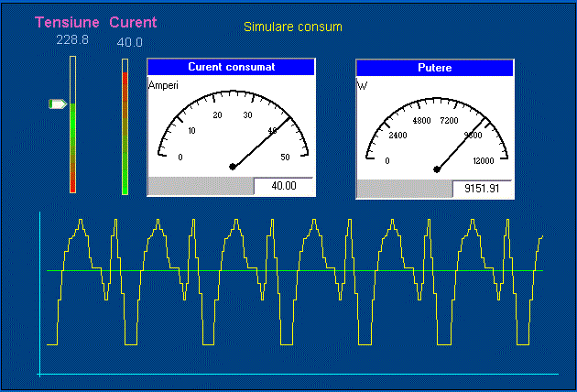Select the Curent heading label
The height and width of the screenshot is (392, 577).
[133, 22]
